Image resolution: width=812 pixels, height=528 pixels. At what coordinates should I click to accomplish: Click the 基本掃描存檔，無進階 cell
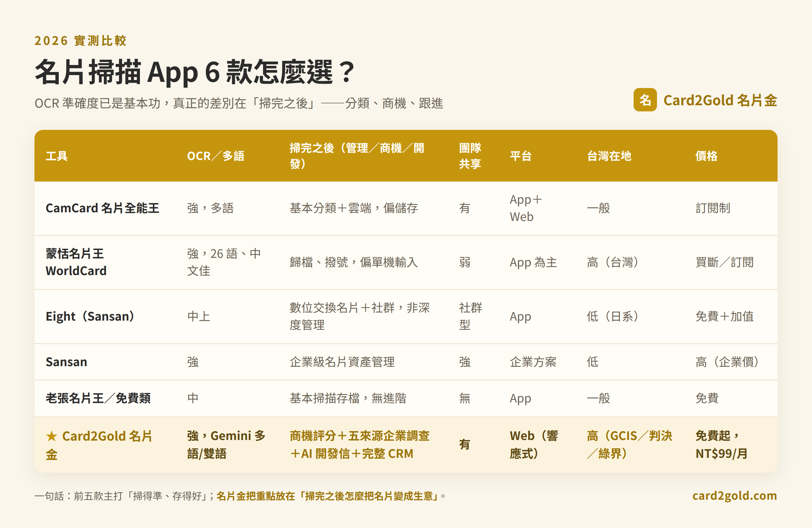(348, 398)
